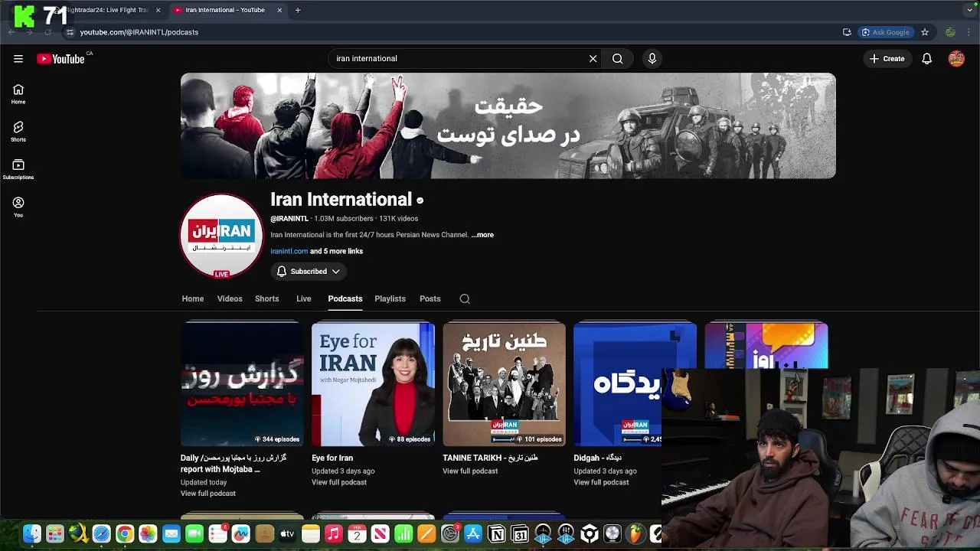980x551 pixels.
Task: Open the Music app in the dock
Action: (334, 534)
